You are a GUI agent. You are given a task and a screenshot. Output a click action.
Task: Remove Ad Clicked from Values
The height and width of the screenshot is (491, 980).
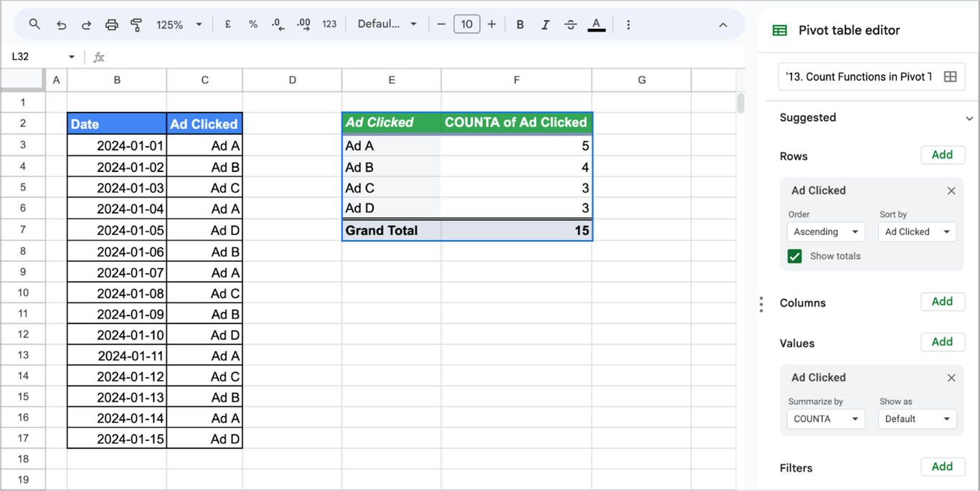point(951,378)
